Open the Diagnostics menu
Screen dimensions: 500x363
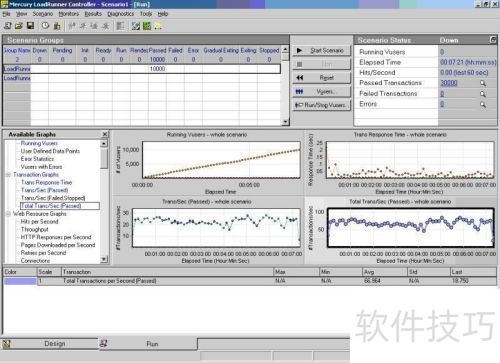coord(121,14)
